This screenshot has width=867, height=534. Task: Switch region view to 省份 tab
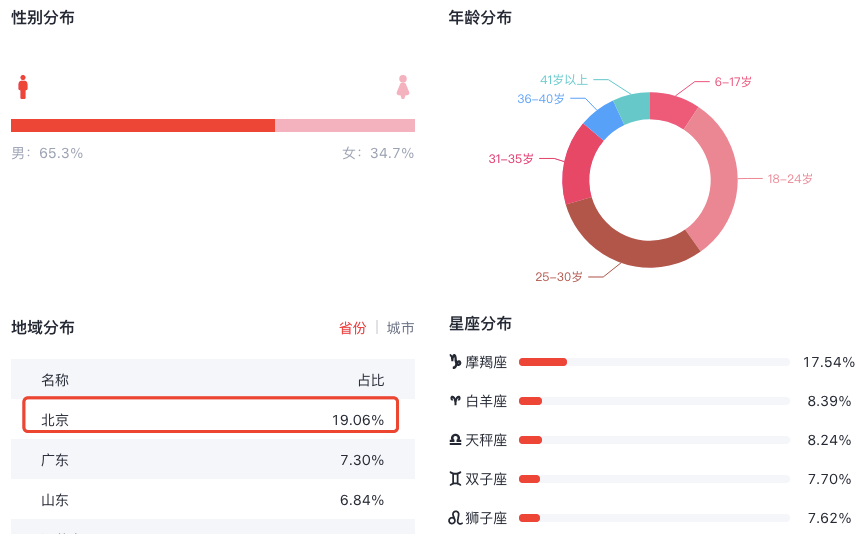tap(352, 328)
